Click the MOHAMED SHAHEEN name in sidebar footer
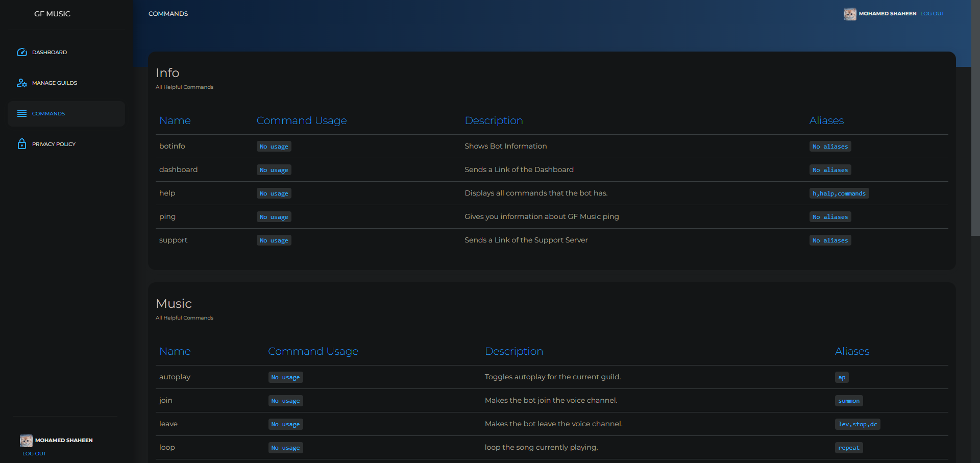This screenshot has height=463, width=980. pyautogui.click(x=64, y=440)
